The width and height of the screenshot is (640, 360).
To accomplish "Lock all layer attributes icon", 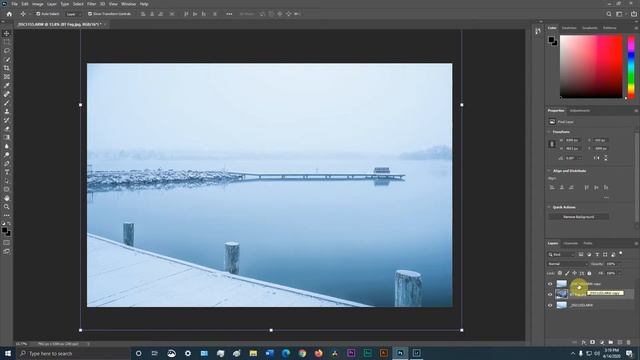I will tap(589, 273).
